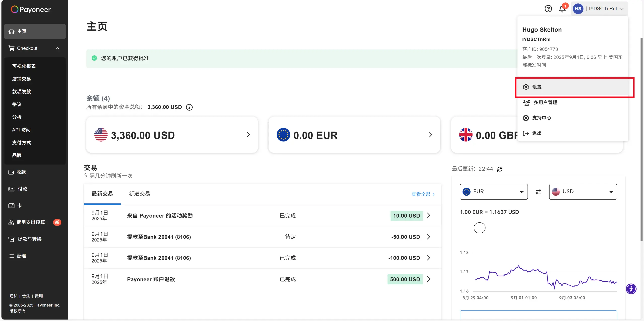Expand the -50.00 USD transaction chevron
Screen dimensions: 644x321
[x=429, y=237]
